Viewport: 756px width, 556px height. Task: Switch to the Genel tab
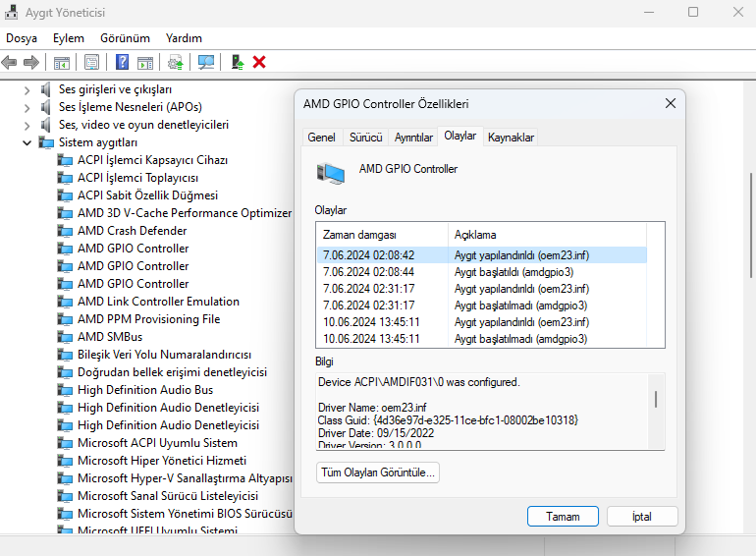(x=321, y=138)
